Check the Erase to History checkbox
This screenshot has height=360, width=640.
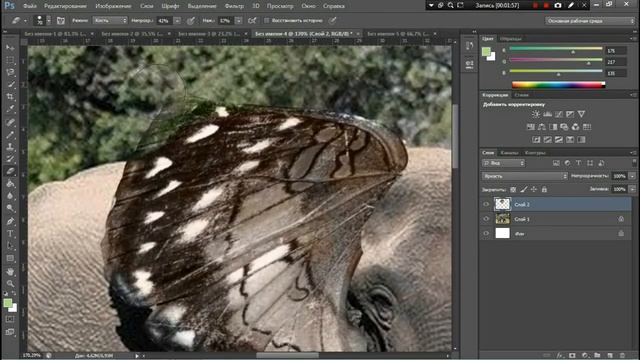267,20
